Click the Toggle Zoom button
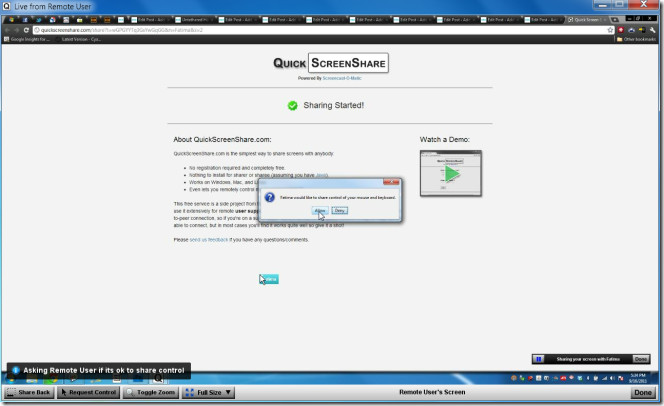Viewport: 664px width, 406px height. [x=151, y=392]
